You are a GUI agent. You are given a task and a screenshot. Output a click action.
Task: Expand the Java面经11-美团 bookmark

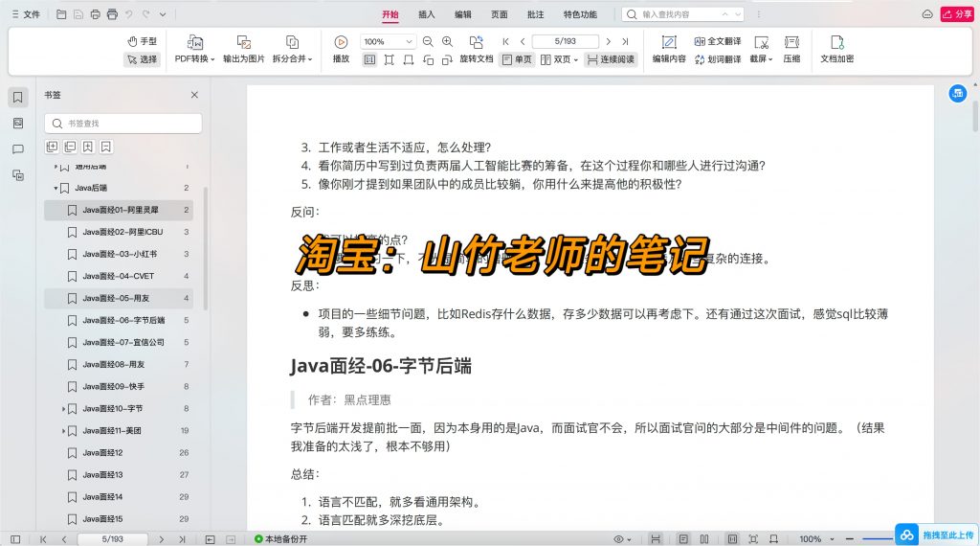click(x=63, y=431)
